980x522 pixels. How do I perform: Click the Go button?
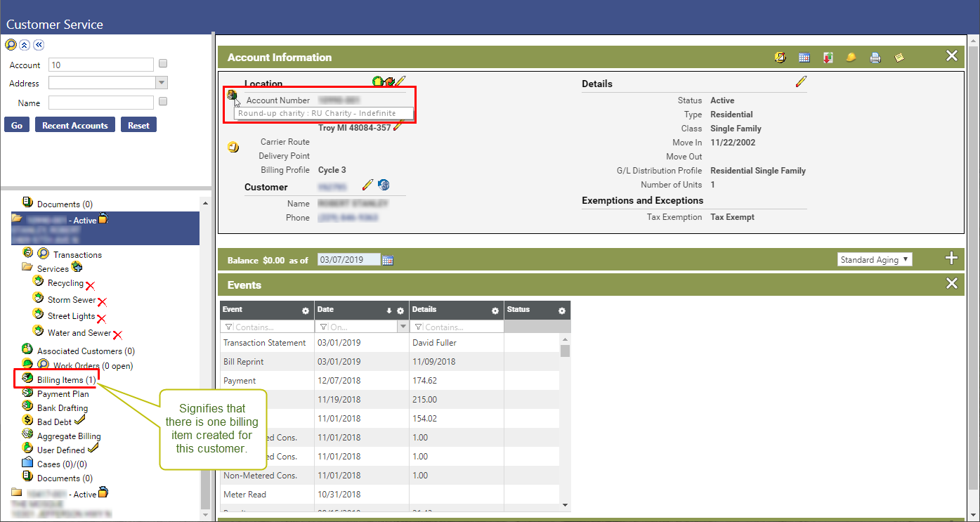17,125
